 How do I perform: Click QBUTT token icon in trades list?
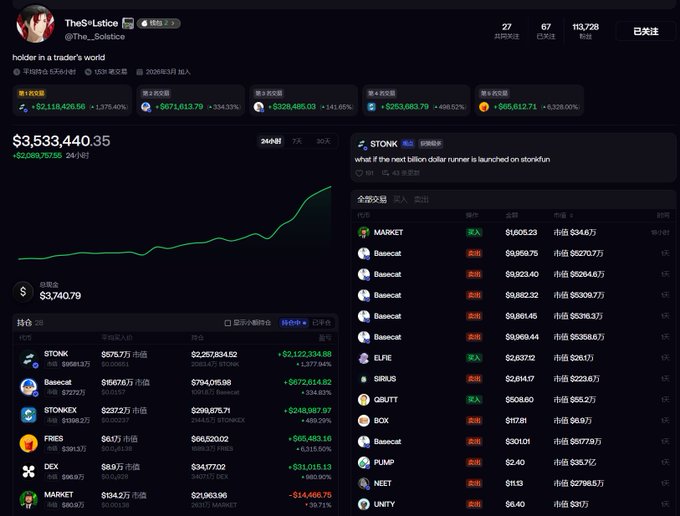[363, 400]
